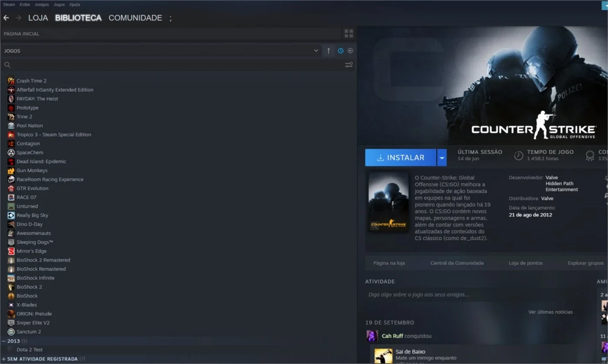Open the Jogos menu
608x364 pixels.
click(x=59, y=4)
